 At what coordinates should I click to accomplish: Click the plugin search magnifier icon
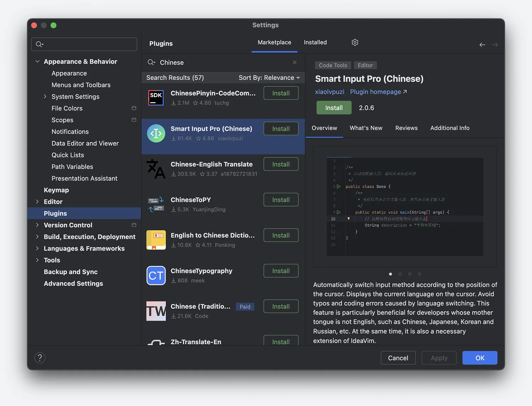tap(151, 62)
